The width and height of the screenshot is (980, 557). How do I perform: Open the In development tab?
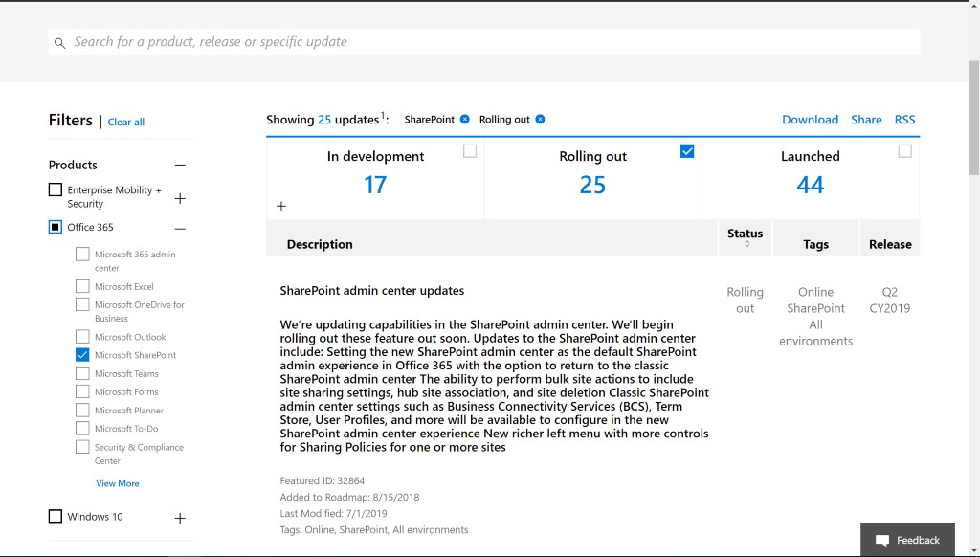pyautogui.click(x=375, y=178)
